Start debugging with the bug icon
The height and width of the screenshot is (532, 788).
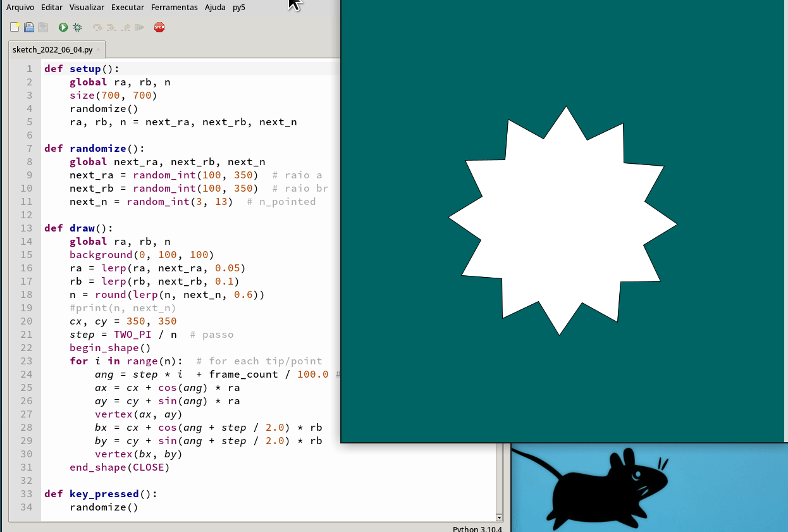[x=77, y=27]
